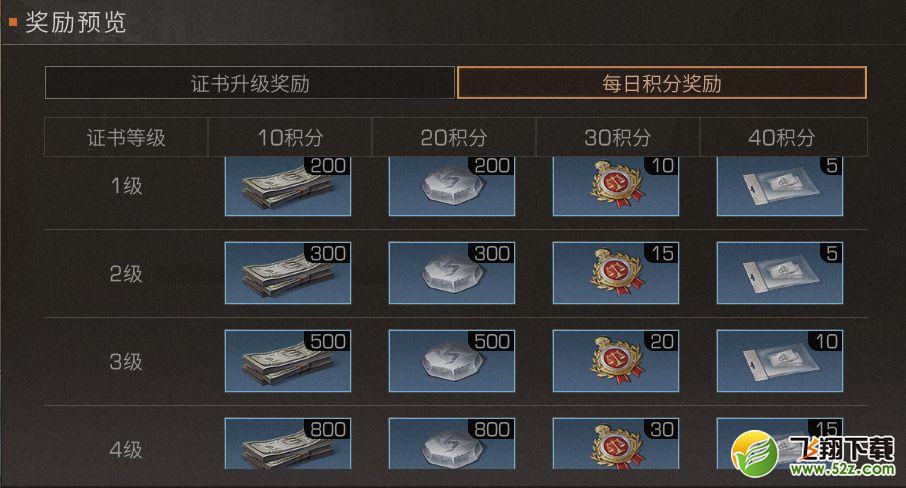The width and height of the screenshot is (906, 488).
Task: Click the medal reward showing 20
Action: tap(616, 361)
